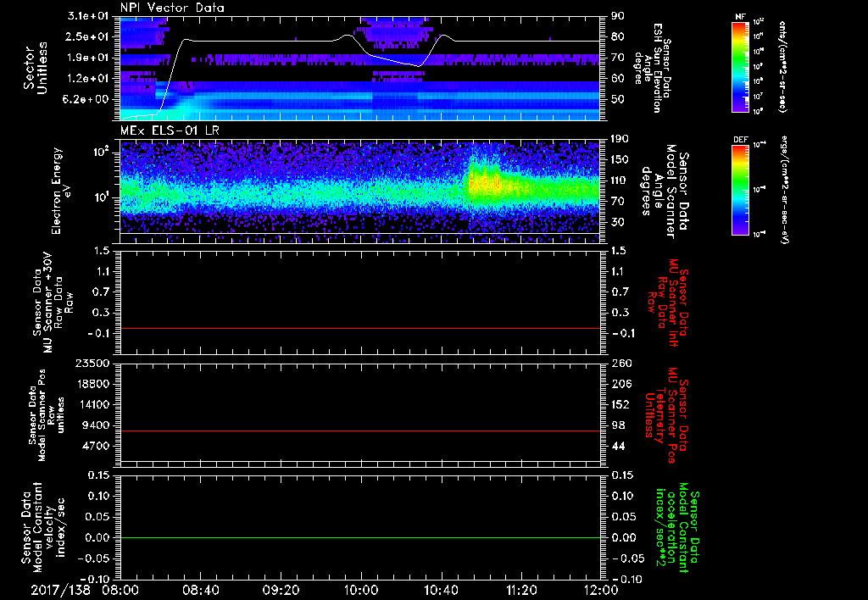Click the red line in MU Scanner +30V panel

360,328
